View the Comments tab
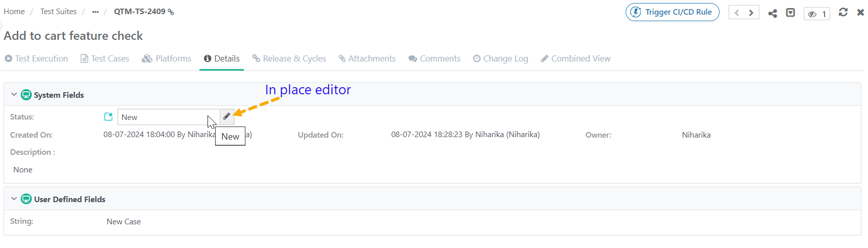Screen dimensions: 868x248 click(x=434, y=58)
